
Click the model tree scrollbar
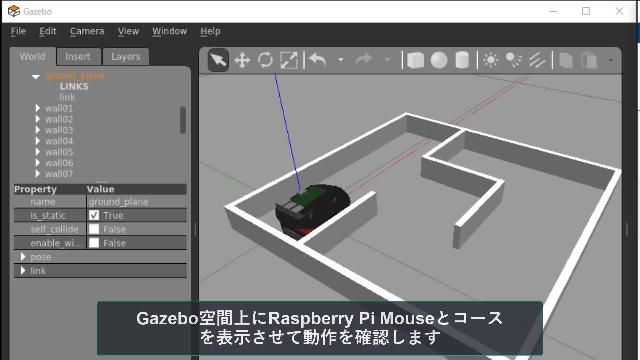(182, 120)
